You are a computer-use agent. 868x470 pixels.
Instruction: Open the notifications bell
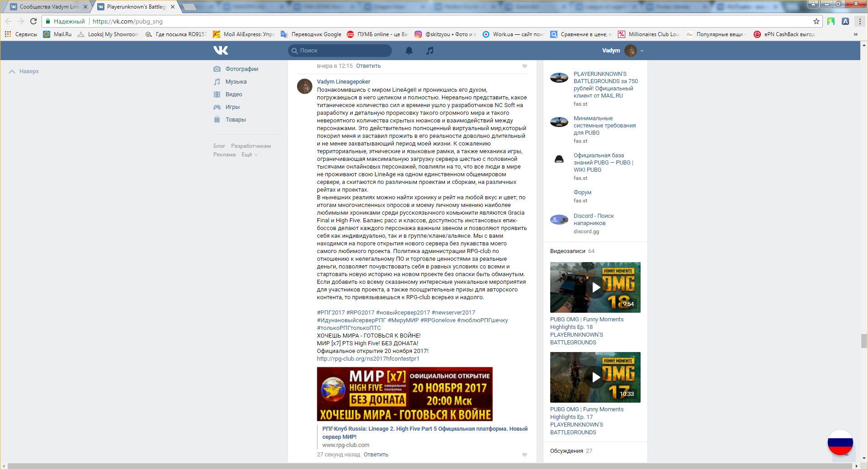(409, 51)
